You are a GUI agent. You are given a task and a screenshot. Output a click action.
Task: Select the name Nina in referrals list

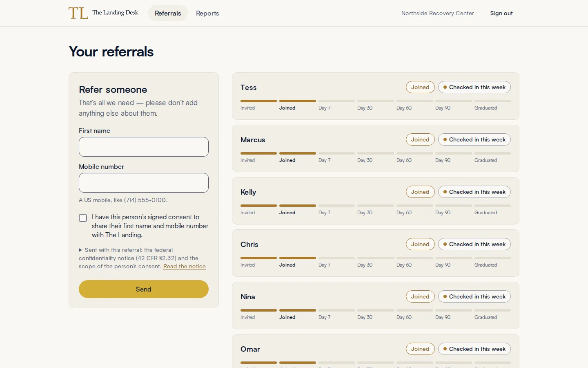pyautogui.click(x=248, y=297)
